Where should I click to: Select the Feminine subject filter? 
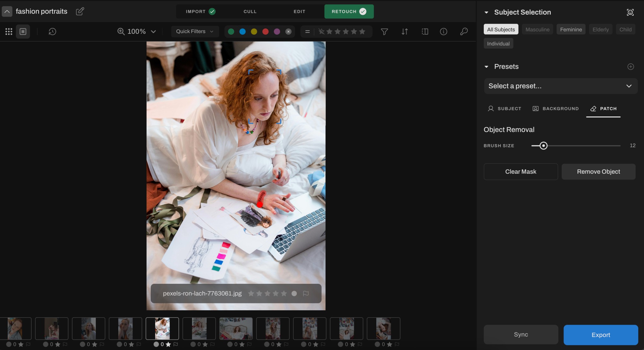pyautogui.click(x=571, y=29)
